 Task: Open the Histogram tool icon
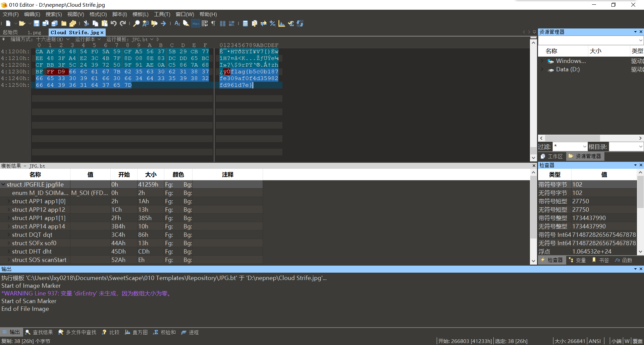coord(282,23)
